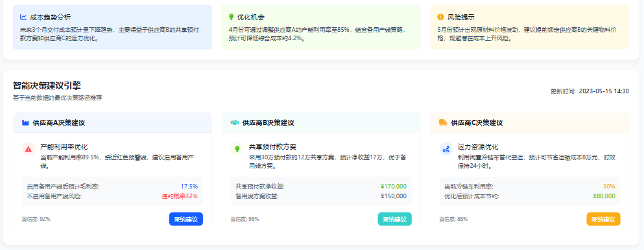644x250 pixels.
Task: Click the 启用备用产线后预计毛利率 label
Action: coord(64,187)
